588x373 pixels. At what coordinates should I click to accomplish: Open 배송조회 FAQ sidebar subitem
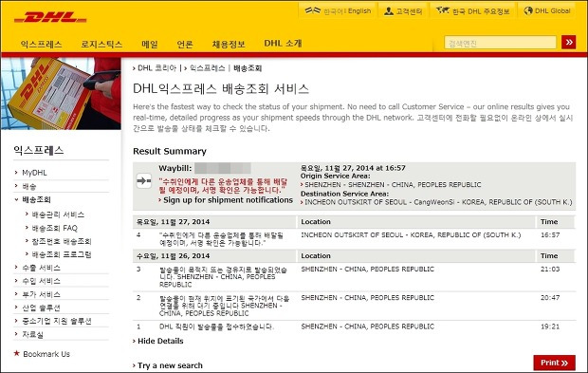pos(55,228)
